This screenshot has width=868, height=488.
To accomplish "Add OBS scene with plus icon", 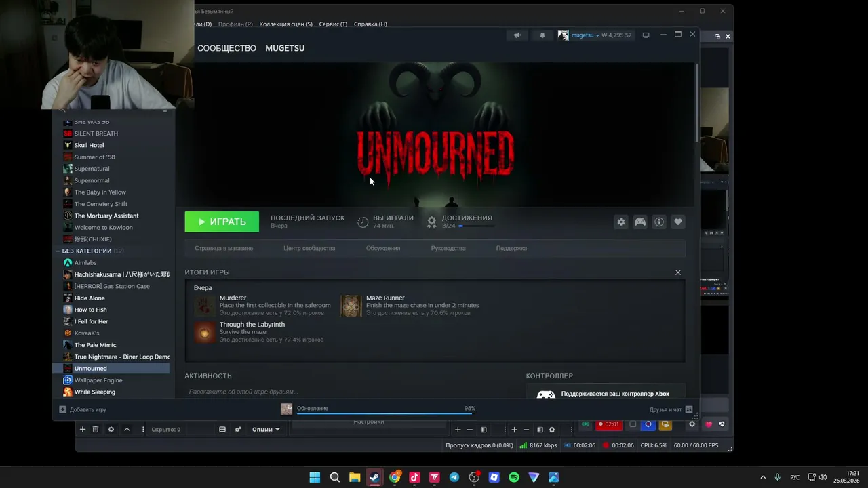I will 83,429.
